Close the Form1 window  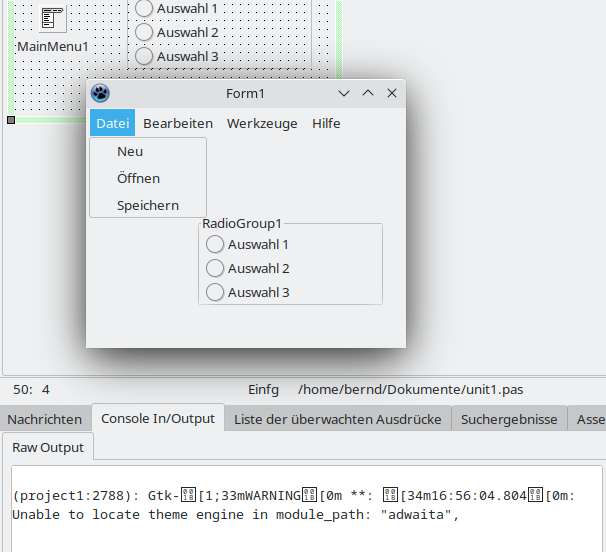pyautogui.click(x=392, y=94)
